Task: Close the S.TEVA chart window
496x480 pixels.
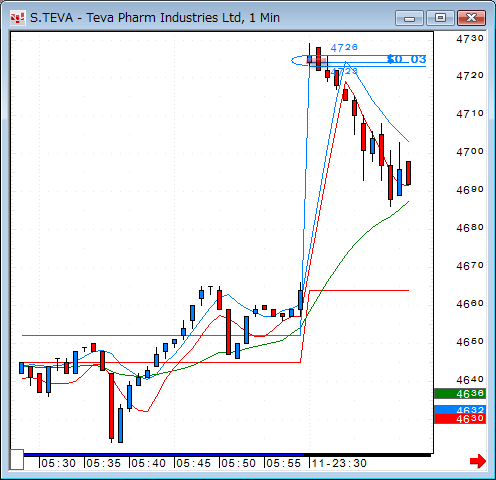Action: click(471, 18)
